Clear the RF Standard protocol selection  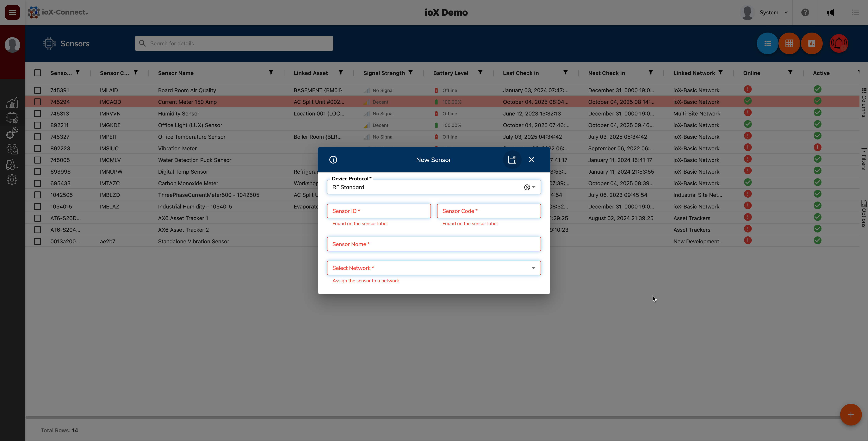(527, 187)
